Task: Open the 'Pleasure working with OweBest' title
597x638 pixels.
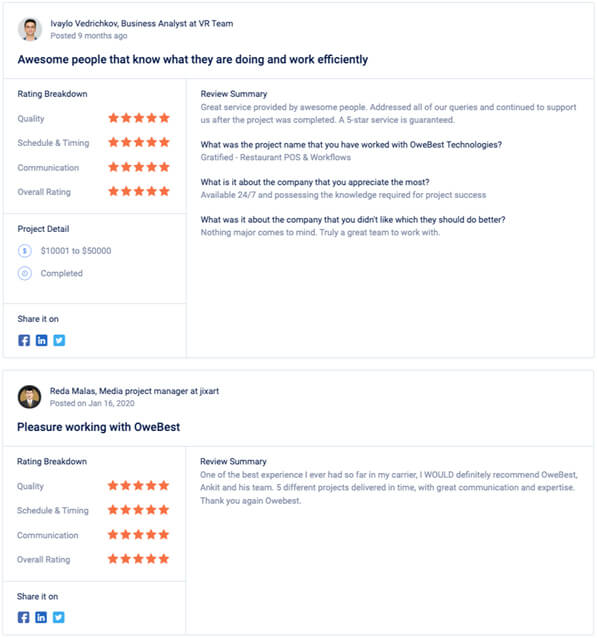Action: 98,427
